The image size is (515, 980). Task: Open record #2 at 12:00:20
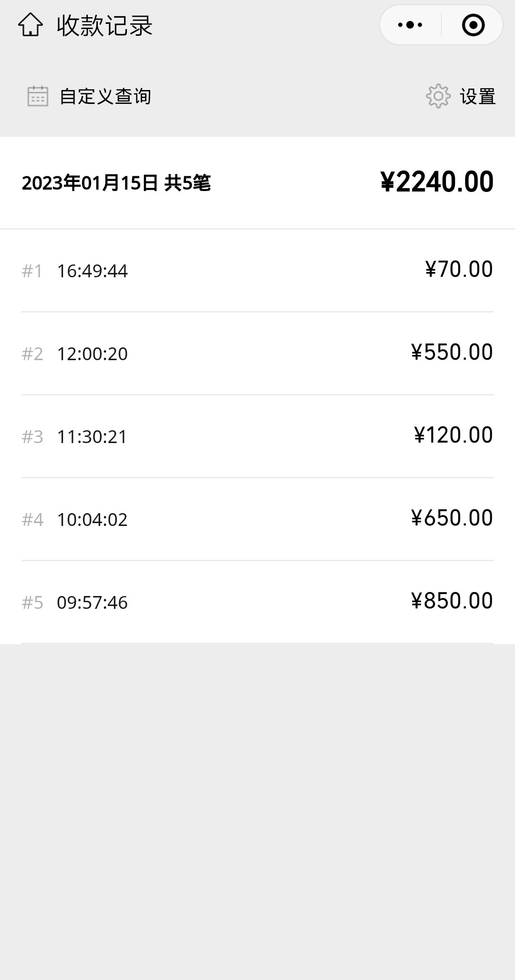92,354
